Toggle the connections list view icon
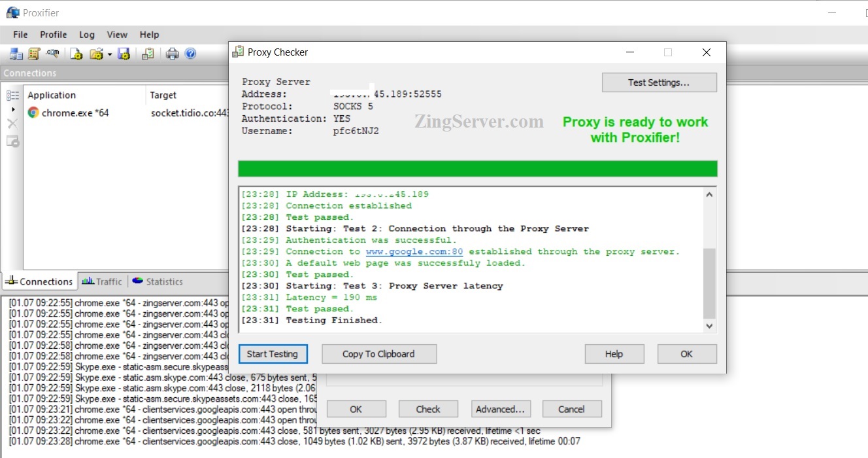The height and width of the screenshot is (458, 868). pos(13,96)
